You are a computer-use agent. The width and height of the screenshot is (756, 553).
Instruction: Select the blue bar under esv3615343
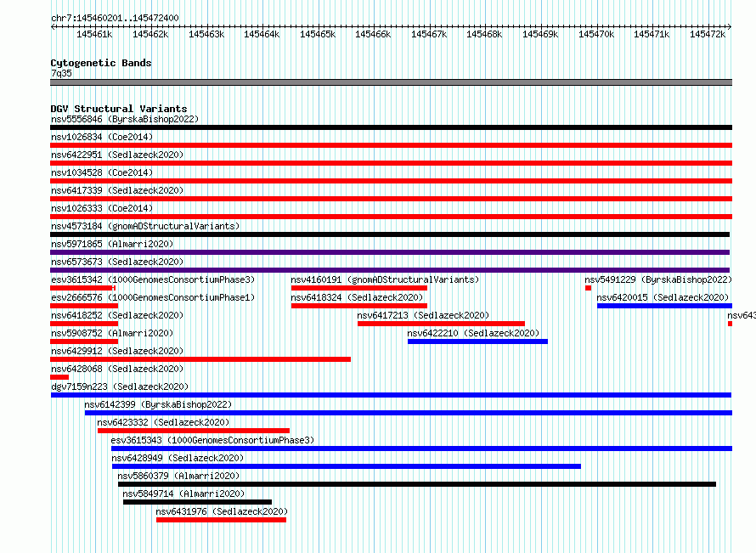(422, 449)
